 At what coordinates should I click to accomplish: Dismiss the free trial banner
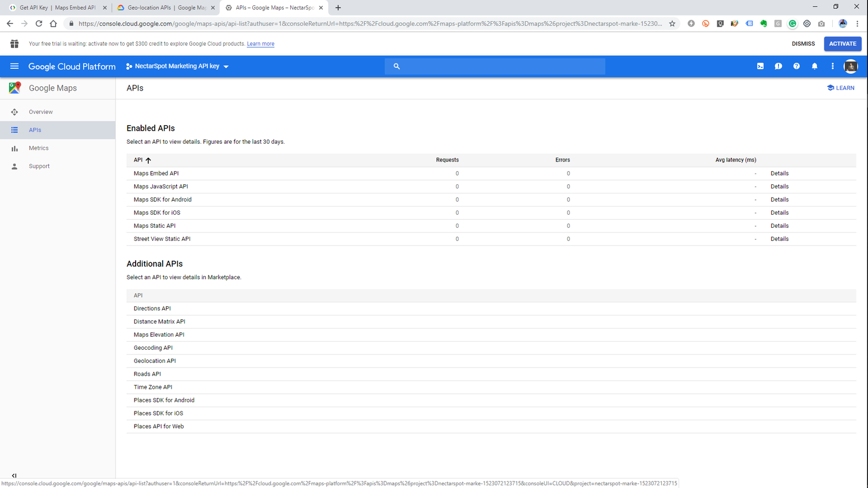coord(803,44)
